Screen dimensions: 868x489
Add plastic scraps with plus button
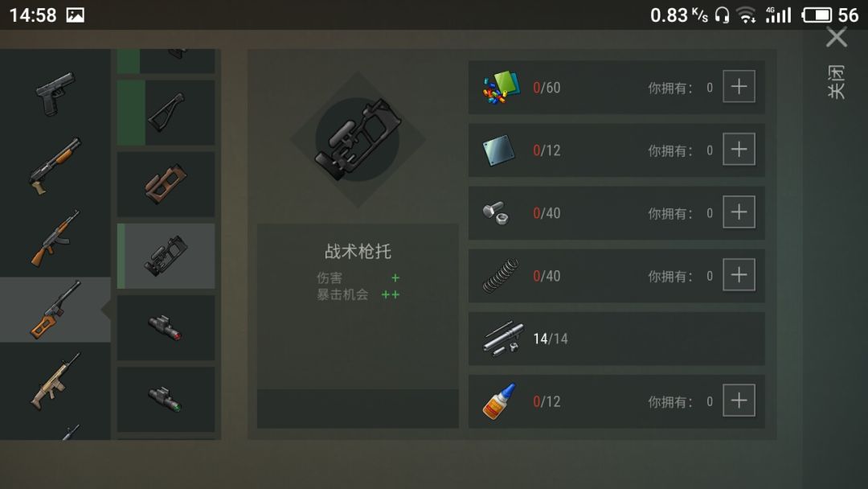[739, 86]
